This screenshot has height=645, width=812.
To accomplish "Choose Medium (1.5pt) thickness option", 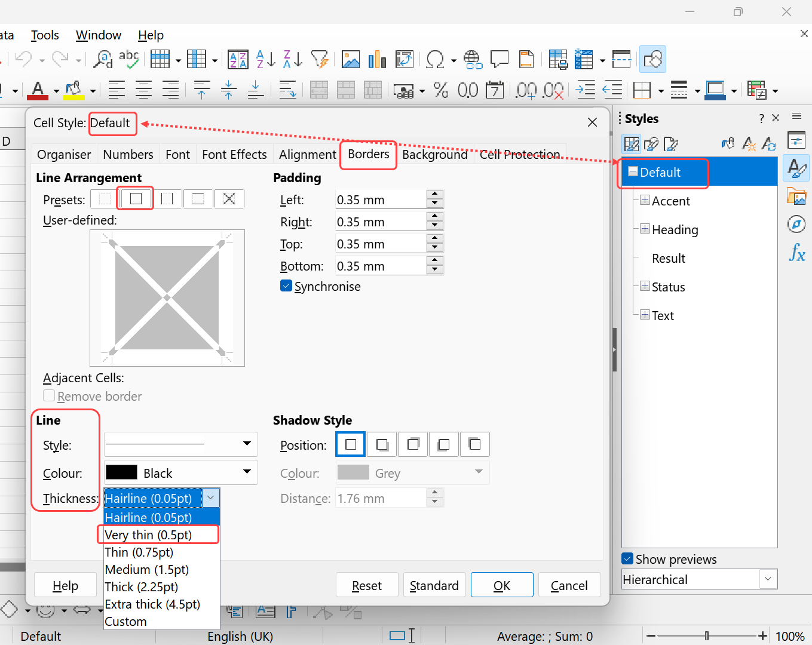I will click(162, 570).
